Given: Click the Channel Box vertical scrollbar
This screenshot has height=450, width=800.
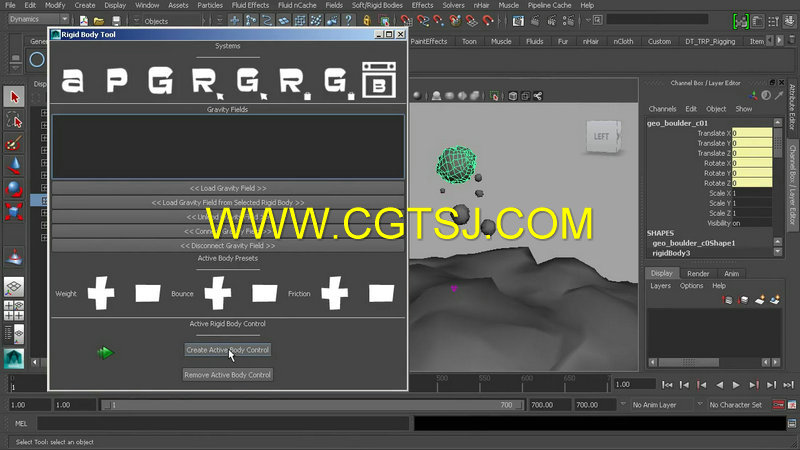Looking at the screenshot, I should tap(778, 141).
